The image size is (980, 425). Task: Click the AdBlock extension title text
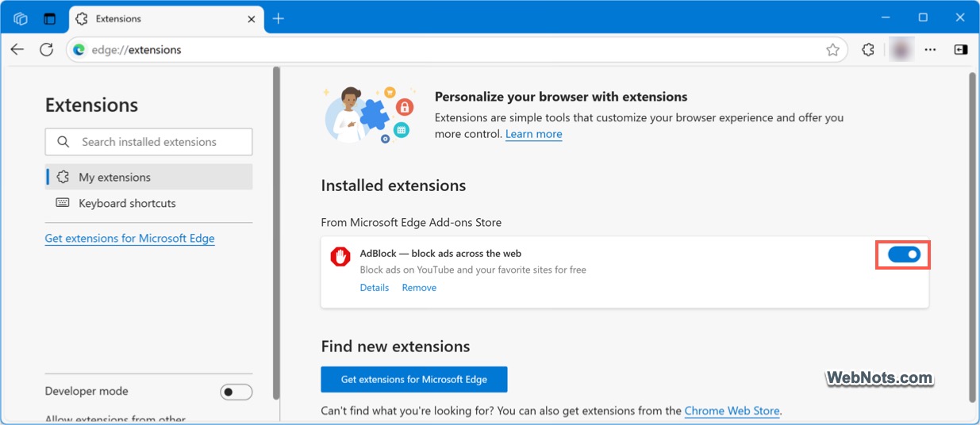pos(440,254)
